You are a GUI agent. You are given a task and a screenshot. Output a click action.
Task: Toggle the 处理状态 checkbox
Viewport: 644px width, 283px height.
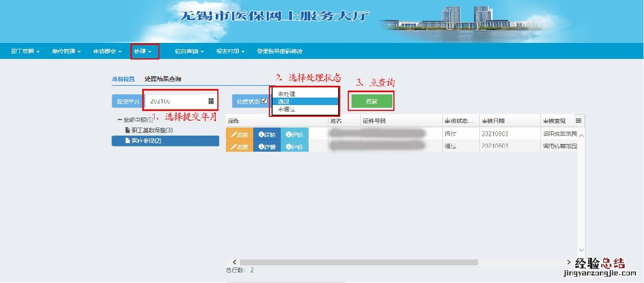[264, 101]
